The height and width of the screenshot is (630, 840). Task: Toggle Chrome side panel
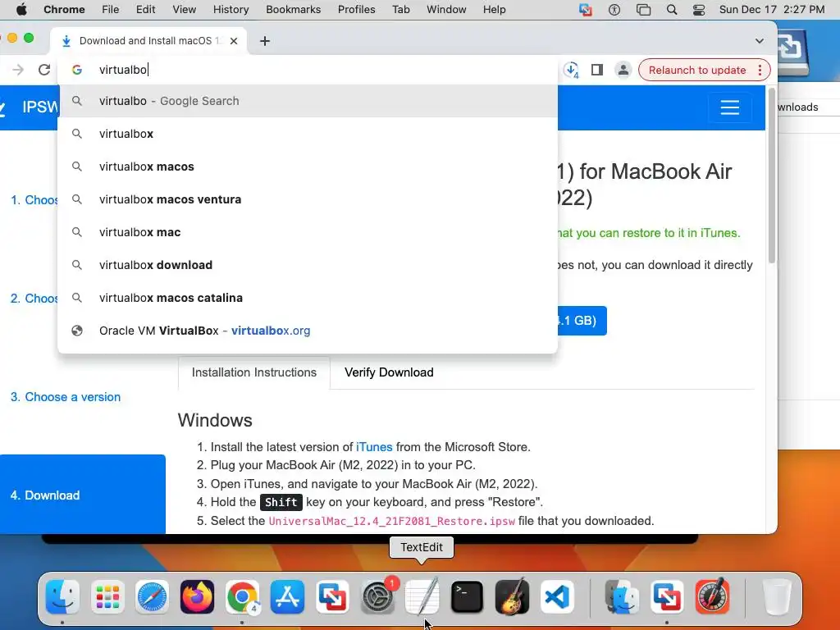click(597, 70)
